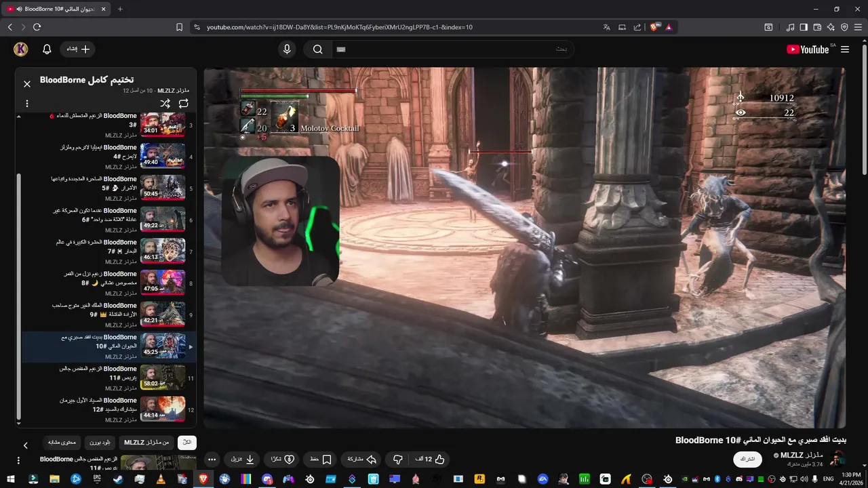Open playlist video #4 duration 49:40
868x488 pixels.
pyautogui.click(x=163, y=156)
